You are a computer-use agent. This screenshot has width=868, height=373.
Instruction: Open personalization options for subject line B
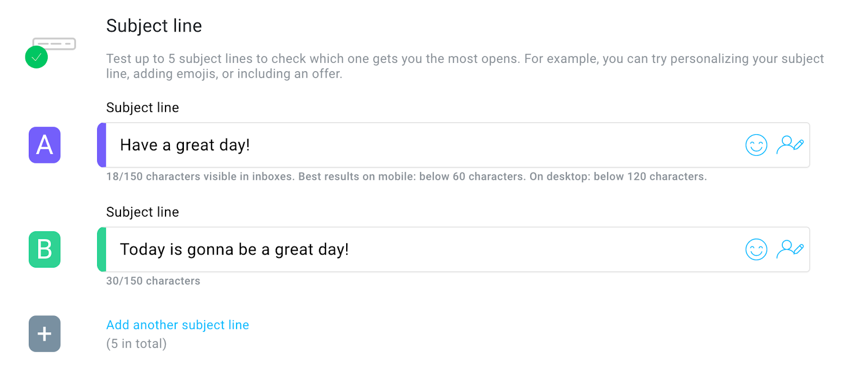click(789, 249)
